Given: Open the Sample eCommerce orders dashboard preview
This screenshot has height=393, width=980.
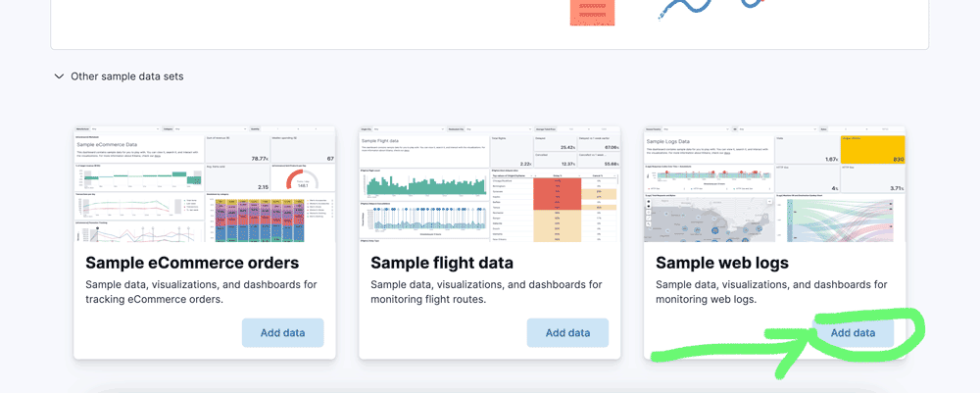Looking at the screenshot, I should click(x=204, y=184).
